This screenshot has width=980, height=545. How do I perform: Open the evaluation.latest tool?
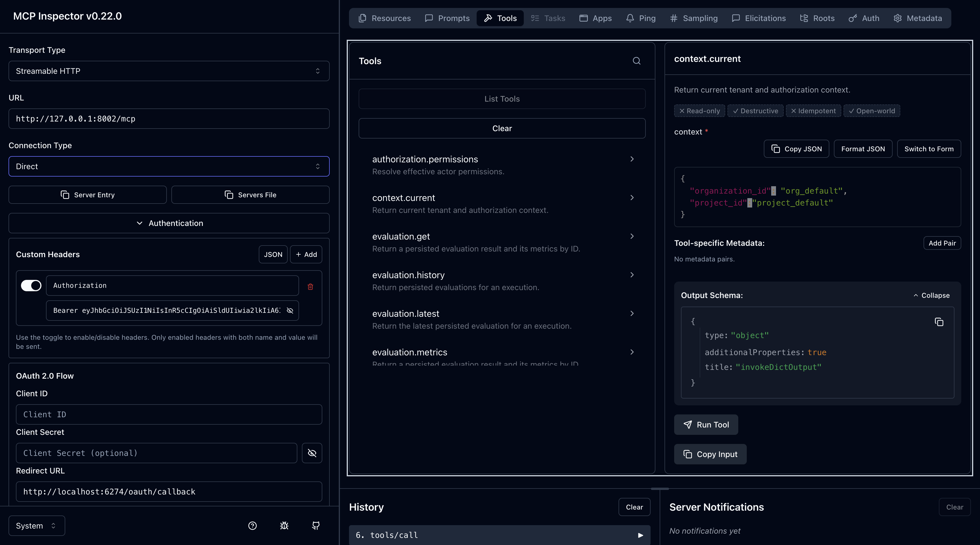502,320
